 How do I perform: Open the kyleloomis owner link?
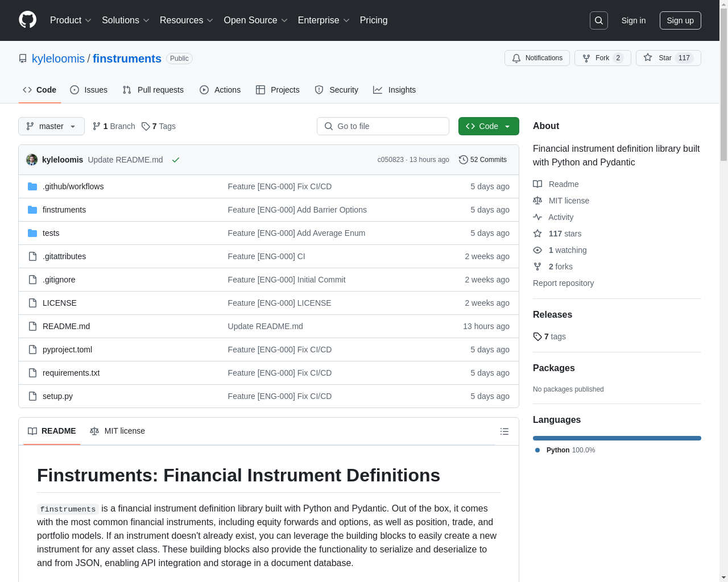point(58,59)
